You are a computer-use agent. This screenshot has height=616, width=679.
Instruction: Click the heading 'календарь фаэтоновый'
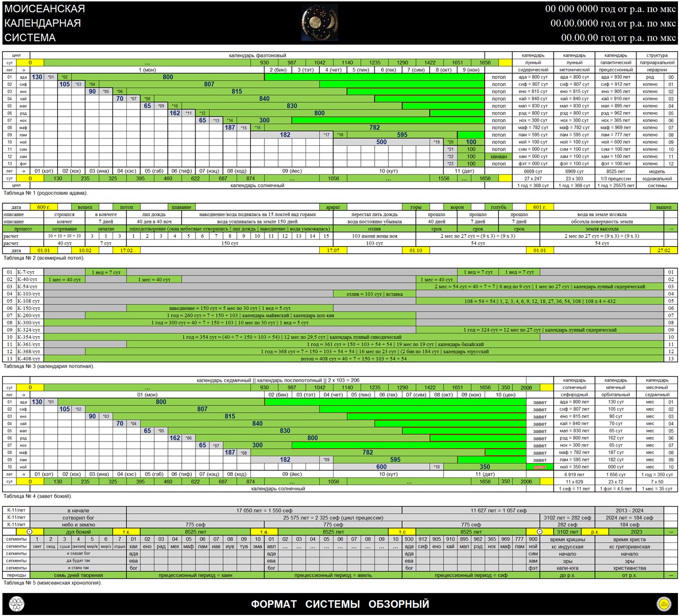tap(257, 55)
